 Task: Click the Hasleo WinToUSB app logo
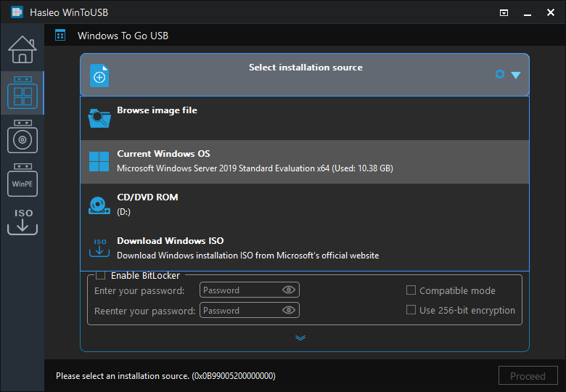pyautogui.click(x=17, y=12)
